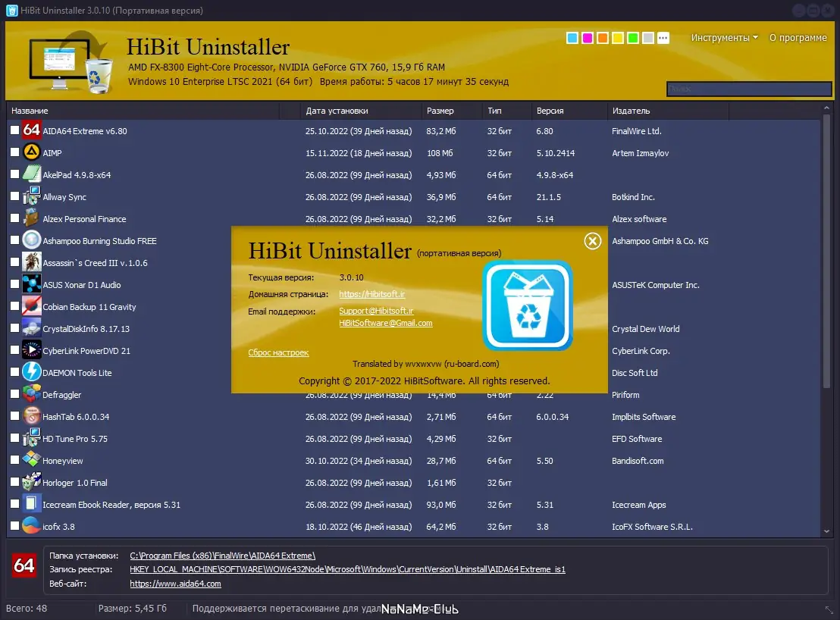Open the Инструменты dropdown menu
The height and width of the screenshot is (620, 840).
[724, 37]
